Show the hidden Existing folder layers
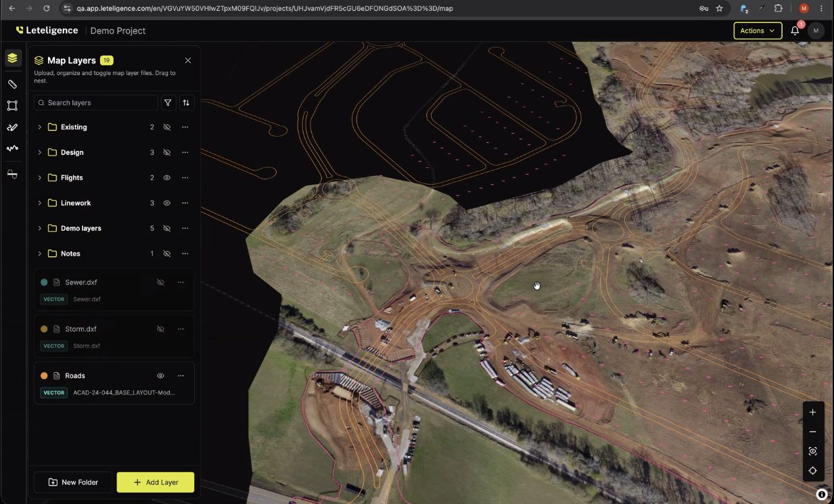Screen dimensions: 834x504 tap(166, 127)
